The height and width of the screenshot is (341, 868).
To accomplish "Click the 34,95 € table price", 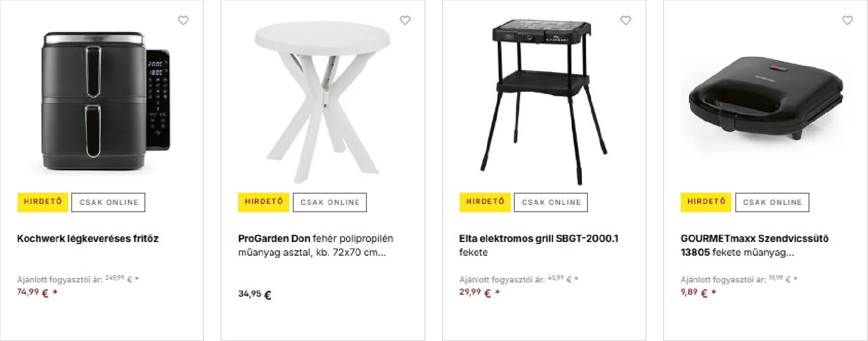I will coord(255,294).
